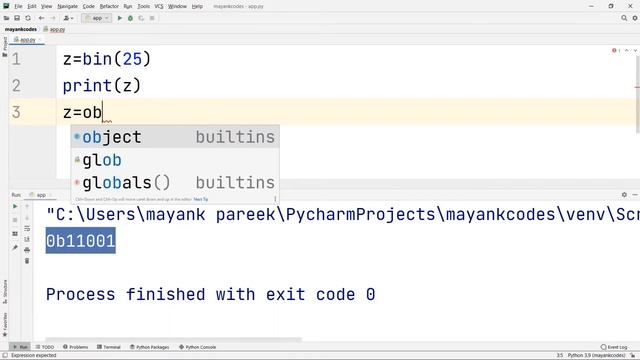Click the Stop square in Run panel
Image resolution: width=640 pixels, height=360 pixels.
tap(15, 220)
